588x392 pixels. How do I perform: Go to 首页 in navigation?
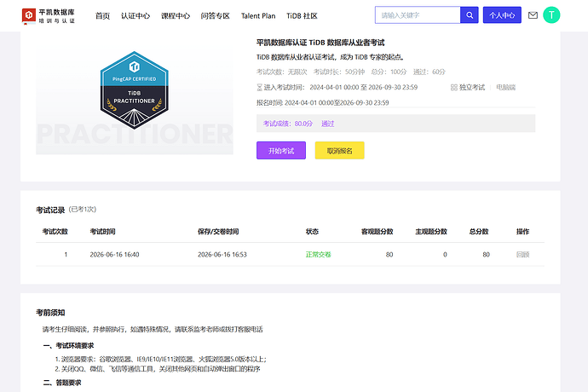click(102, 15)
